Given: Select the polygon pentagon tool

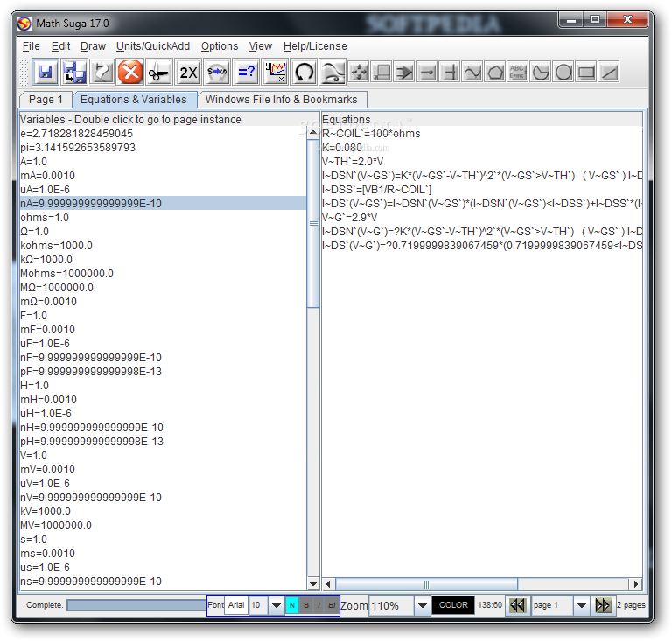Looking at the screenshot, I should click(x=495, y=72).
